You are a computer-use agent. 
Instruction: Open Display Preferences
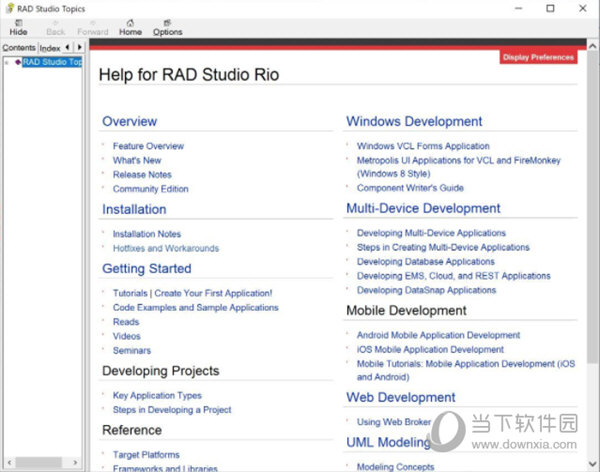tap(538, 57)
